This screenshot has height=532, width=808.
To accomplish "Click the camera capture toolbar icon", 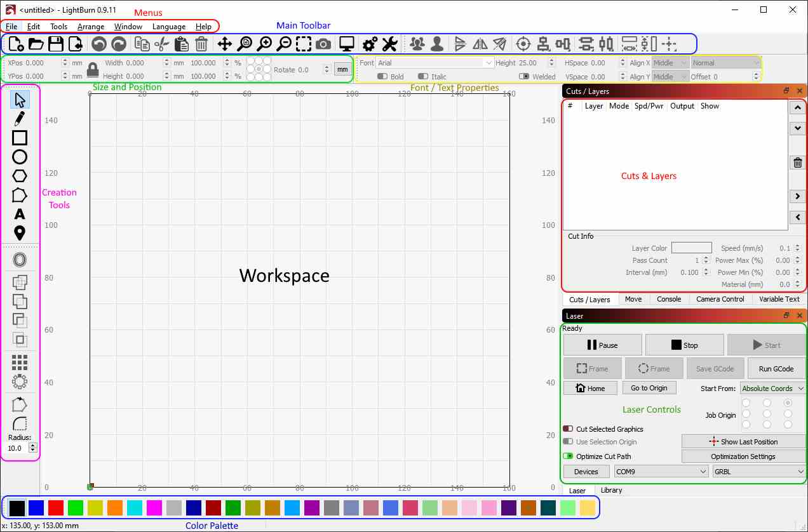I will coord(323,44).
